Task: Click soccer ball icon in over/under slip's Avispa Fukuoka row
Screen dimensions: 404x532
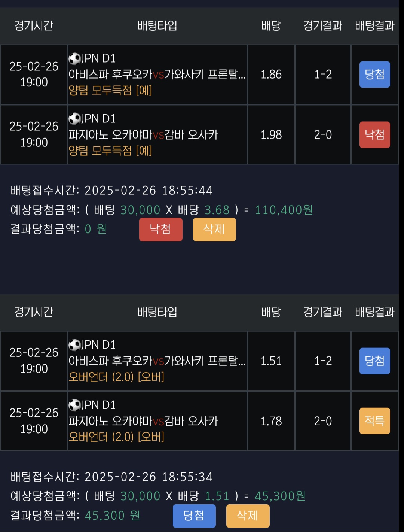Action: pyautogui.click(x=75, y=345)
